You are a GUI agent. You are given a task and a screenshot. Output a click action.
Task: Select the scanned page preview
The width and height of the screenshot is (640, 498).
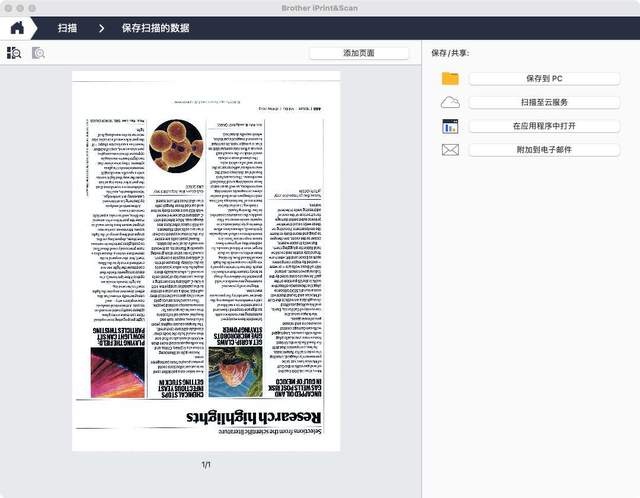(x=206, y=261)
